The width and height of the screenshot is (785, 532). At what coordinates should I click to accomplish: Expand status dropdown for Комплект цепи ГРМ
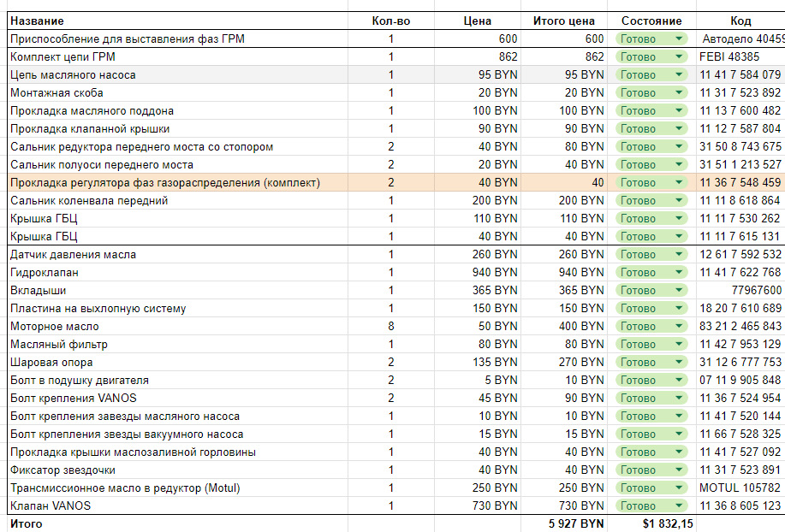pyautogui.click(x=679, y=56)
